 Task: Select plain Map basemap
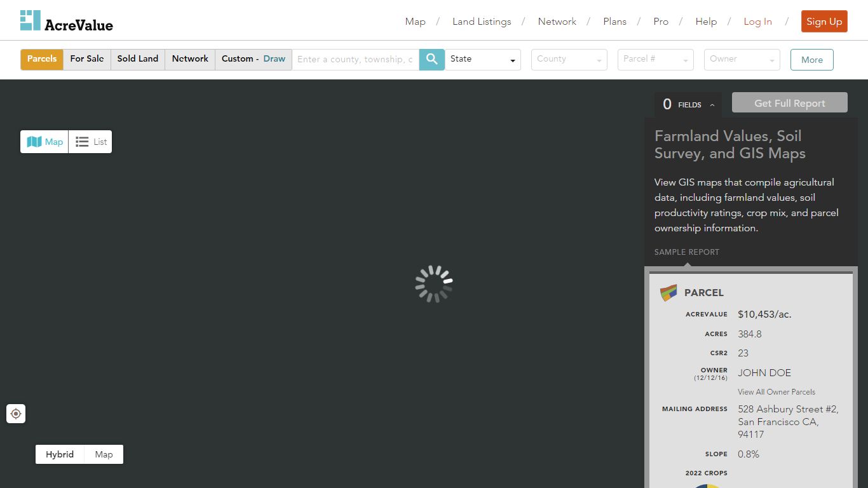point(104,454)
